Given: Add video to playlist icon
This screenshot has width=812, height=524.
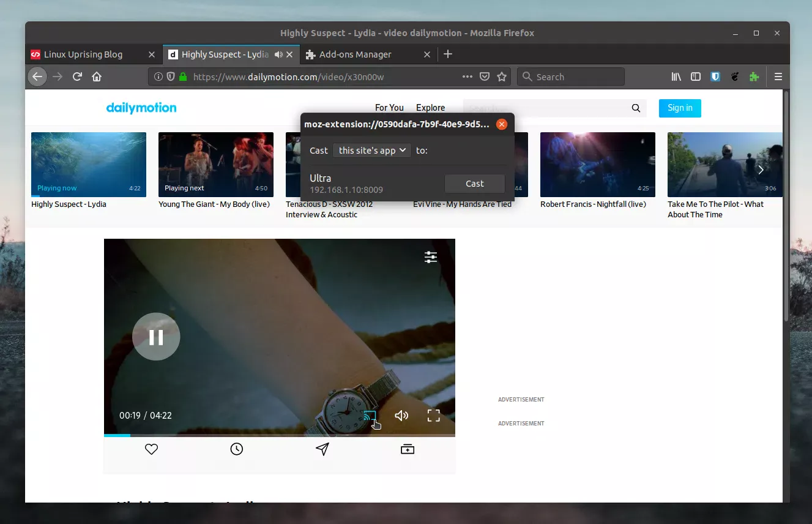Looking at the screenshot, I should pos(408,449).
